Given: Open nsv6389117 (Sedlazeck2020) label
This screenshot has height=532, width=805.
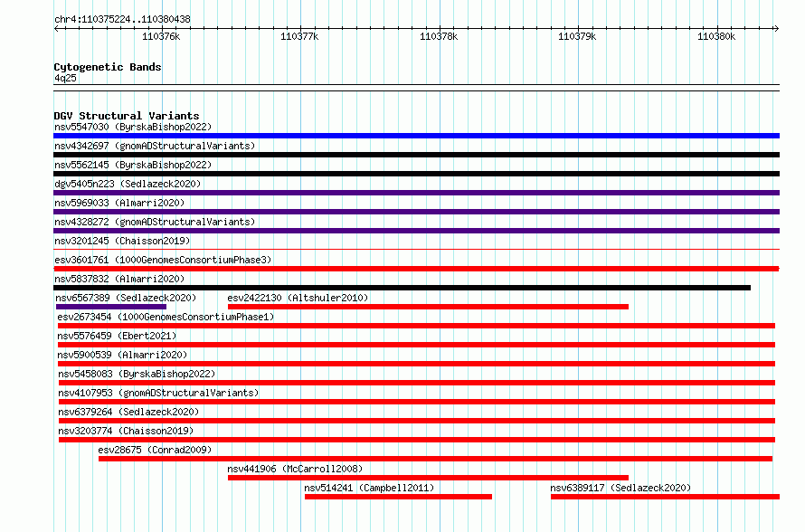Looking at the screenshot, I should pyautogui.click(x=620, y=488).
